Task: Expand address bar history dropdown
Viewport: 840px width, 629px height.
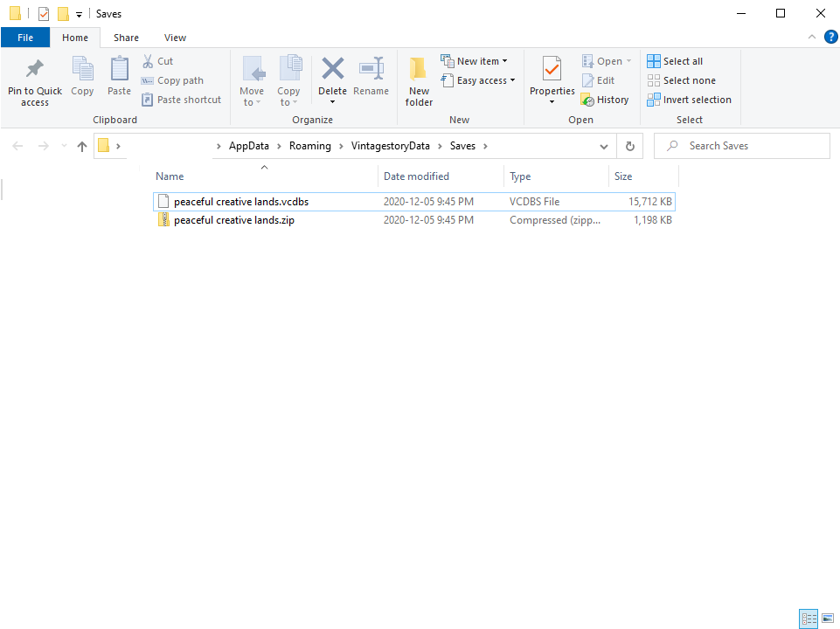Action: tap(604, 146)
